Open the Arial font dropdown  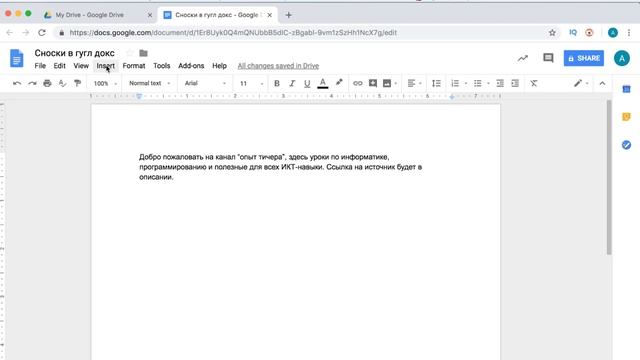[205, 83]
